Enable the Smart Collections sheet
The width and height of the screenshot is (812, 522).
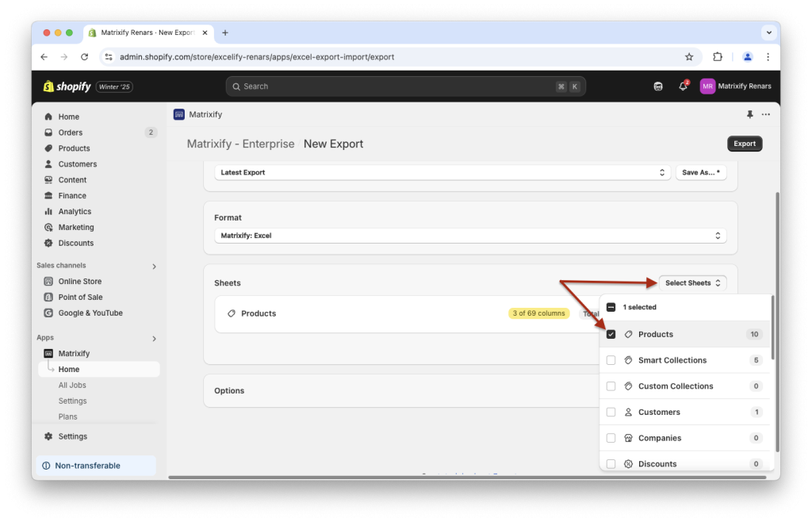coord(611,359)
